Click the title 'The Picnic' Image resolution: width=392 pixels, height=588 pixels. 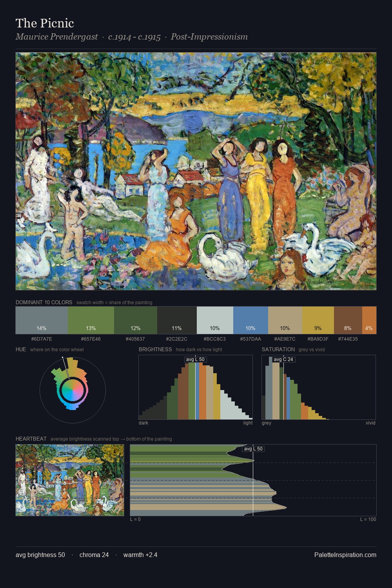[x=45, y=23]
